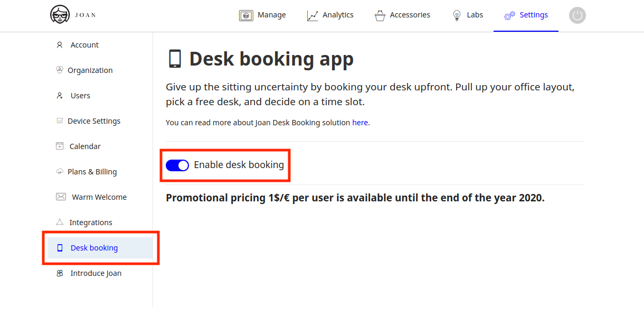The image size is (644, 324).
Task: Open Integrations in sidebar
Action: point(100,223)
